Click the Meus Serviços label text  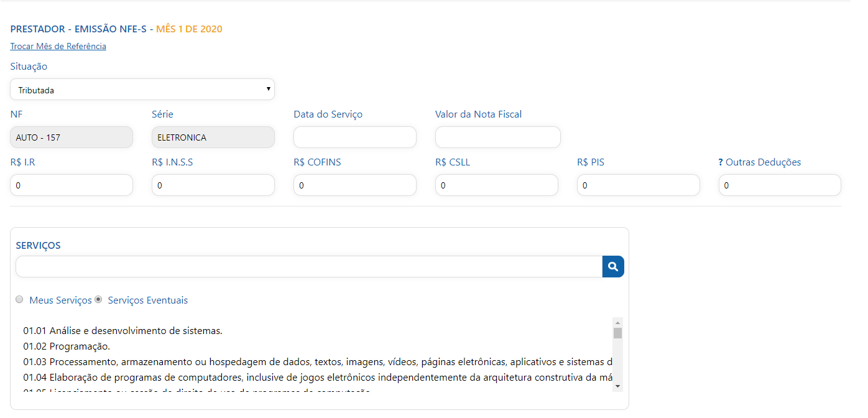[60, 300]
